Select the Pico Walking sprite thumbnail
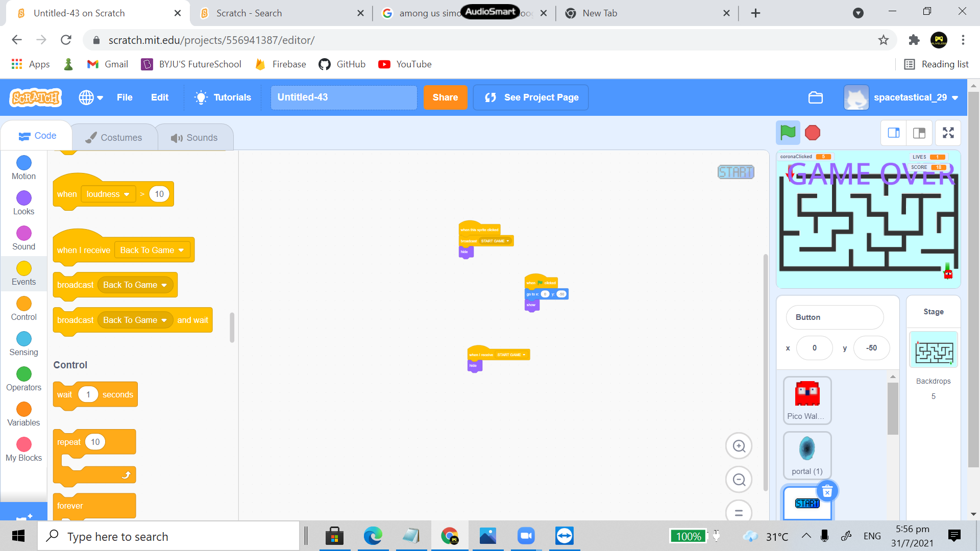The width and height of the screenshot is (980, 551). coord(807,400)
